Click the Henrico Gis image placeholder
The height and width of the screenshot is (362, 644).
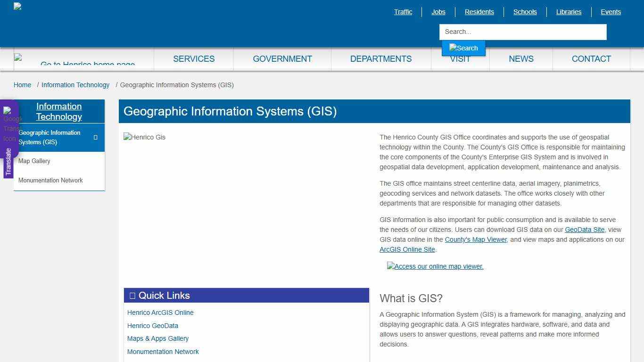(144, 137)
